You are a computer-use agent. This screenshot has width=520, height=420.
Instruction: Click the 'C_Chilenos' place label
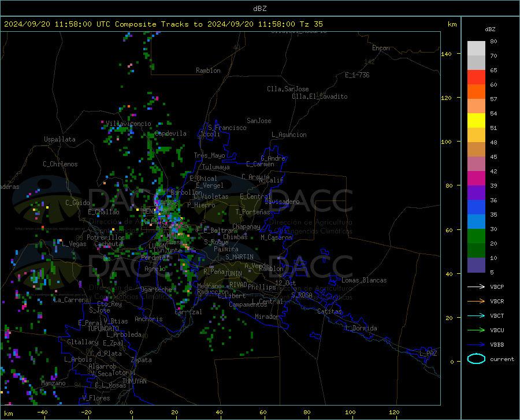(60, 164)
